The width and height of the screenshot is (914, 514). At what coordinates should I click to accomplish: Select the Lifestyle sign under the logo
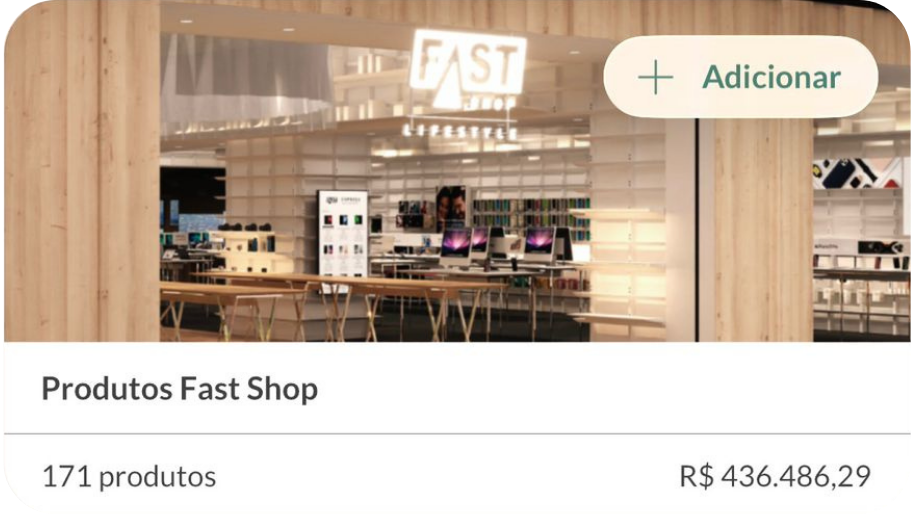pos(459,131)
